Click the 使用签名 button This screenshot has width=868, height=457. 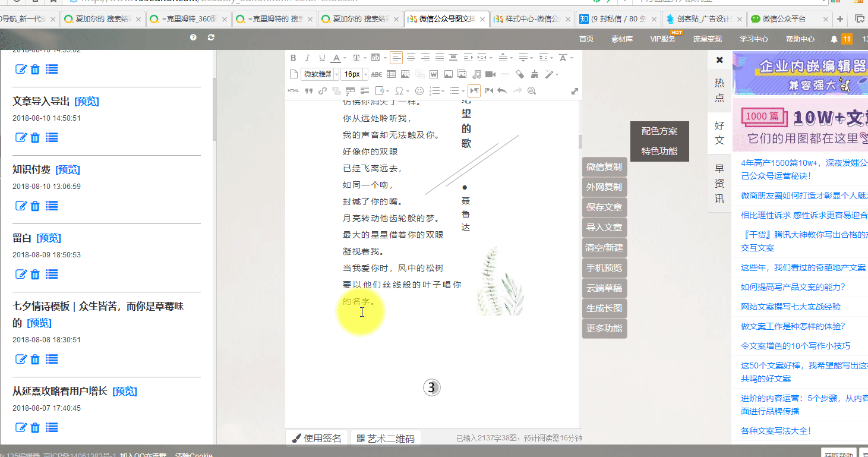coord(317,439)
